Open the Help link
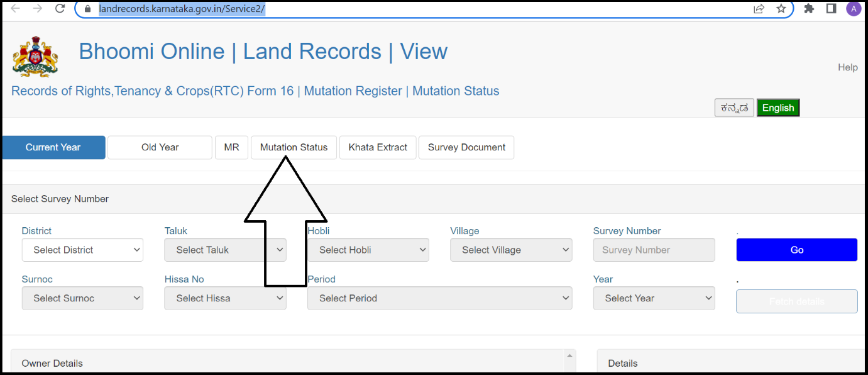The width and height of the screenshot is (868, 375). click(847, 67)
